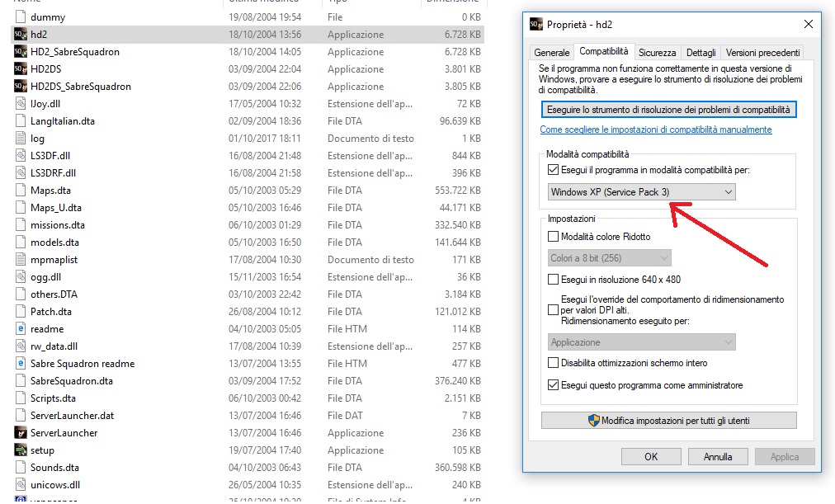
Task: Uncheck compatibility mode checkbox
Action: [x=554, y=170]
